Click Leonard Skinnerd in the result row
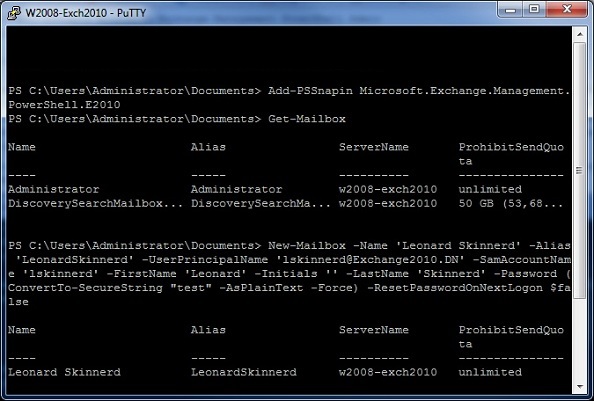594x401 pixels. pos(64,372)
